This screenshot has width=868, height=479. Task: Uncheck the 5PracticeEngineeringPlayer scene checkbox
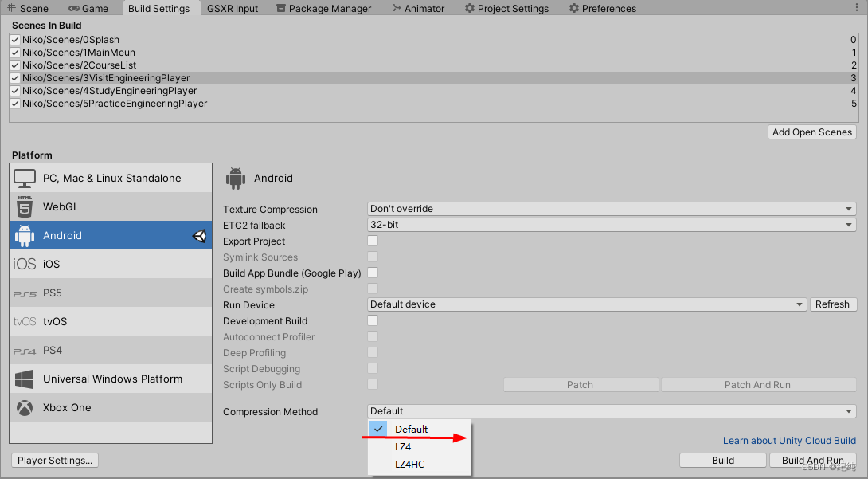point(15,104)
